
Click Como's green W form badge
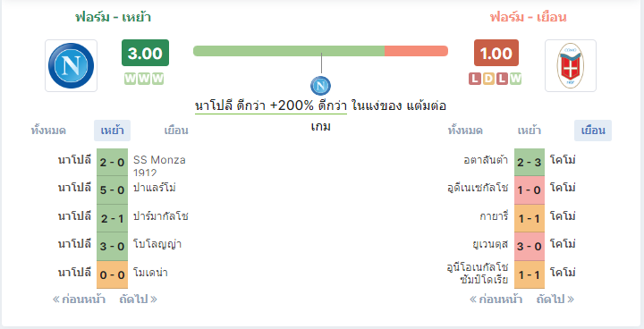point(515,79)
